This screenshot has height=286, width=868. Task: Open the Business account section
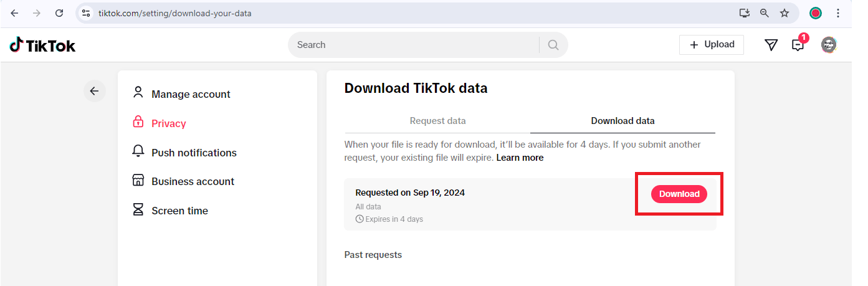tap(192, 181)
